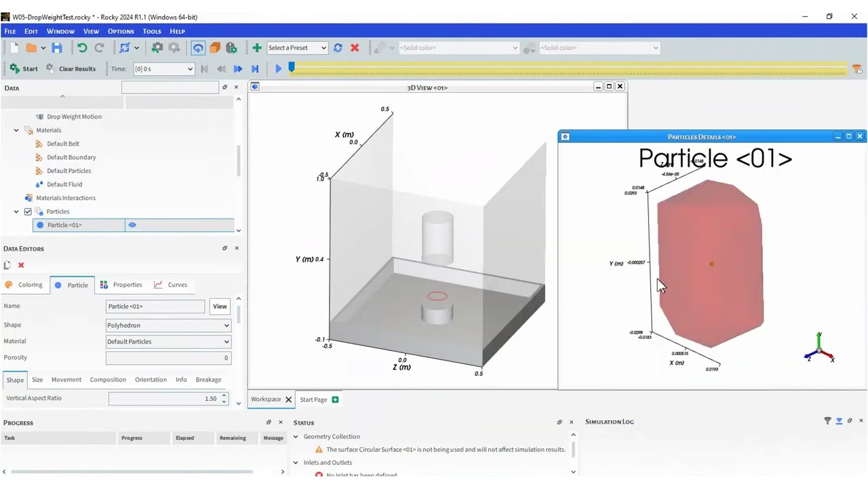Save the project with the floppy disk icon
This screenshot has height=488, width=868.
57,47
